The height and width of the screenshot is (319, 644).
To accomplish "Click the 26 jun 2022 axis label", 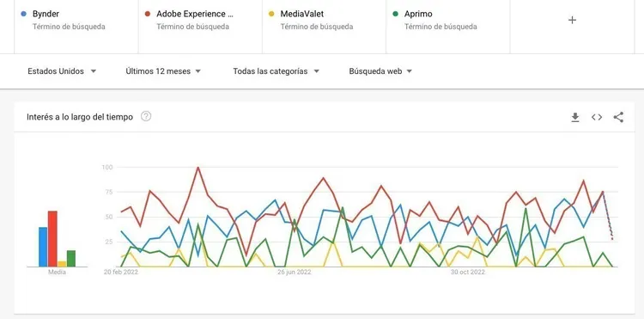I will point(294,272).
